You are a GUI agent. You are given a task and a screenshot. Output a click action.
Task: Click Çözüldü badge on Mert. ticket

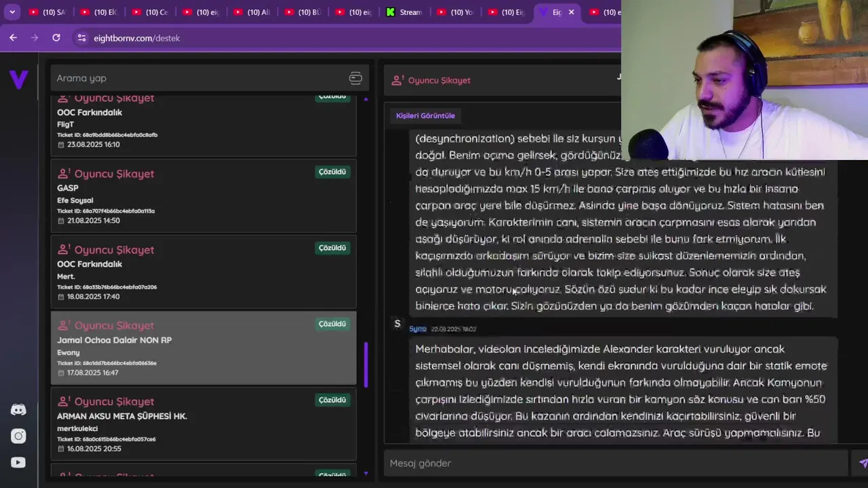pos(332,248)
